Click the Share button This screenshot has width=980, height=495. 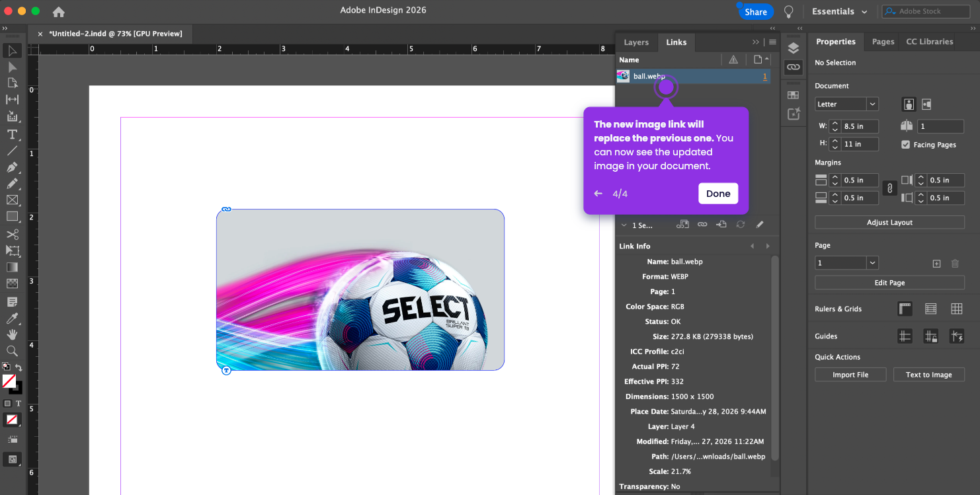[x=755, y=12]
